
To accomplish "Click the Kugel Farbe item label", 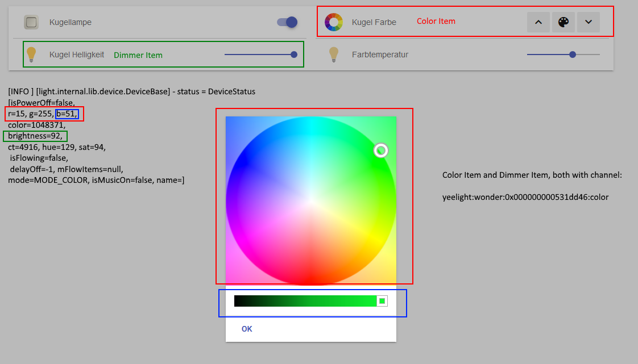I will click(x=374, y=22).
